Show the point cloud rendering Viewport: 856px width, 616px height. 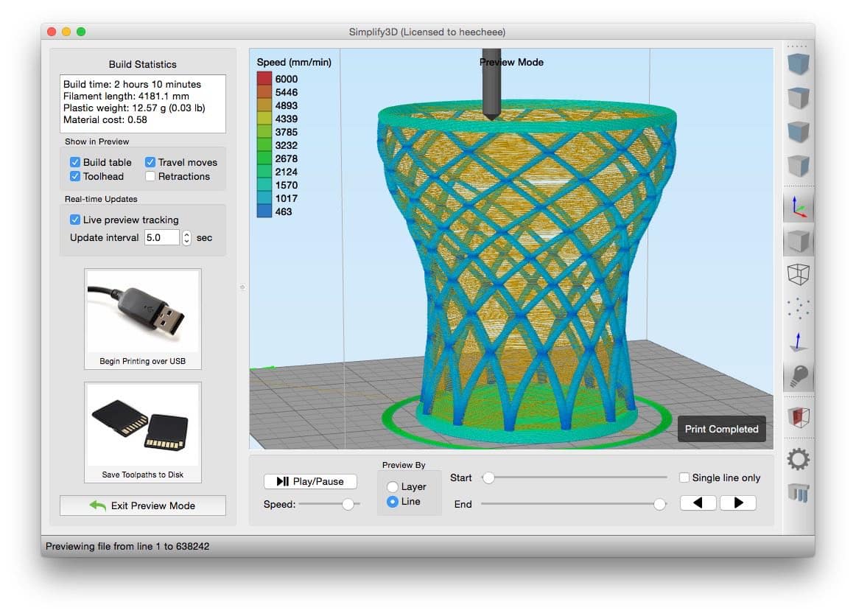799,308
